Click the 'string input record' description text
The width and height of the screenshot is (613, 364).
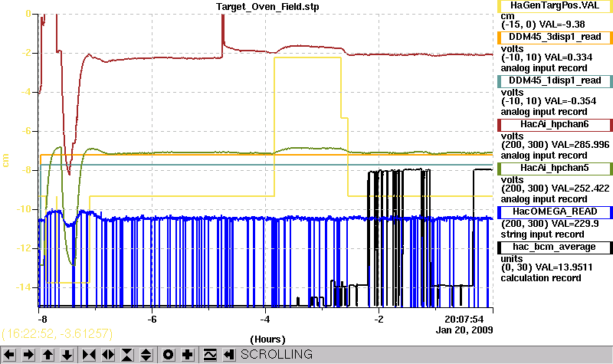click(x=543, y=234)
